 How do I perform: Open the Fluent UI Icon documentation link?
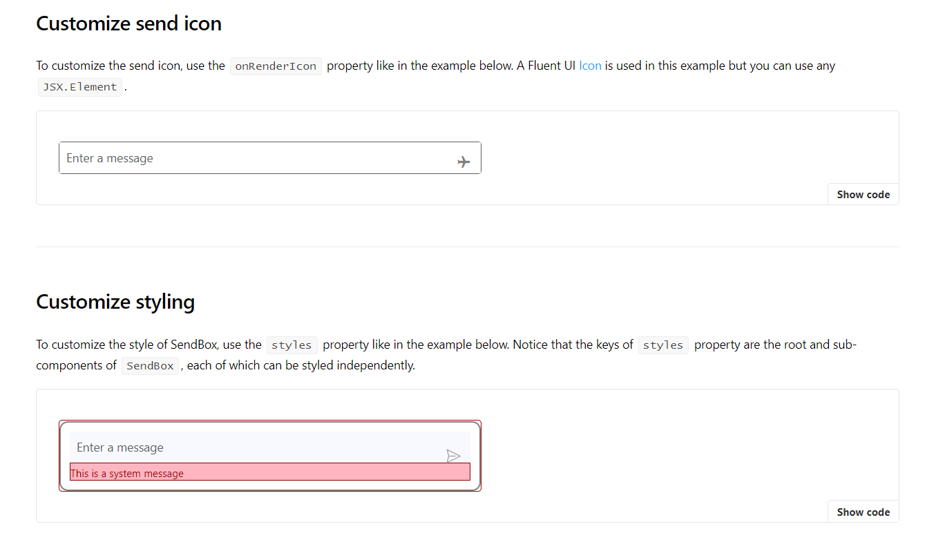591,65
